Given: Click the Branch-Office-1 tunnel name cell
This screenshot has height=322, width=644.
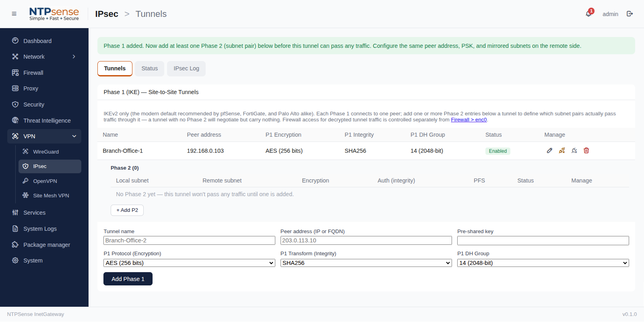Looking at the screenshot, I should coord(123,151).
